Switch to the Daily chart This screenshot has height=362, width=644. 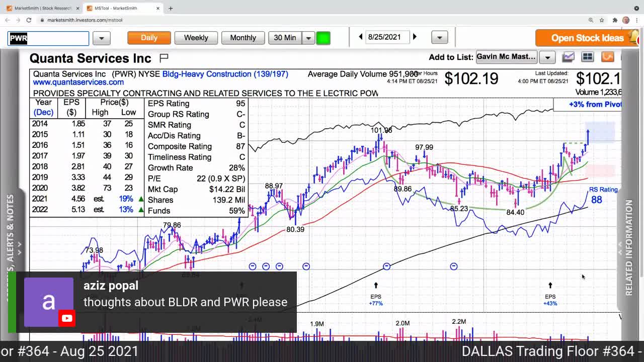coord(149,38)
